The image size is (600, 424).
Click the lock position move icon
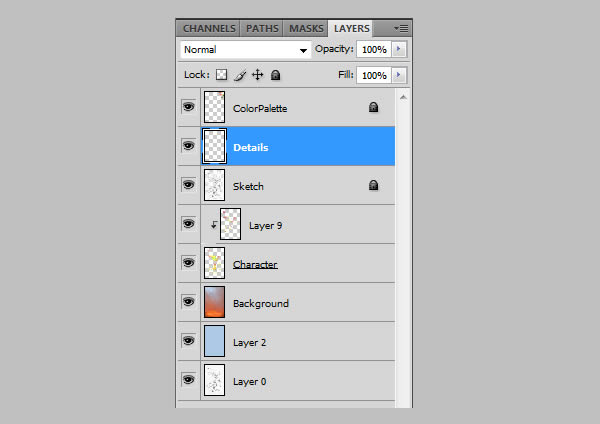(258, 75)
